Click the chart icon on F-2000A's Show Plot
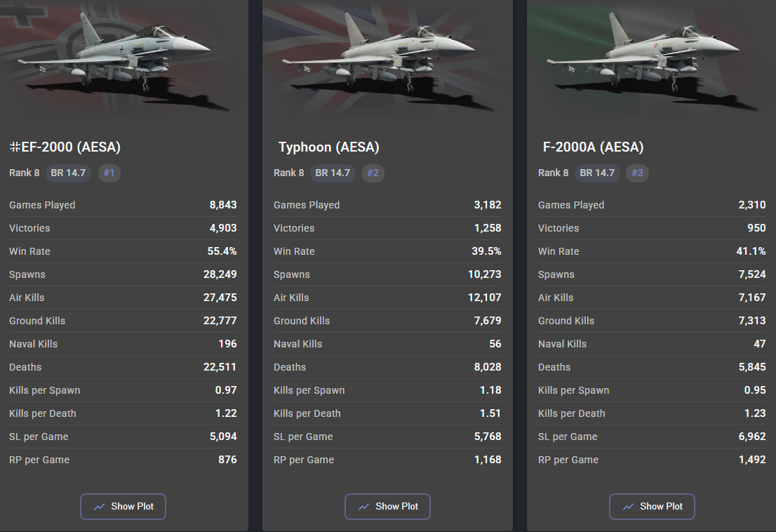 629,506
